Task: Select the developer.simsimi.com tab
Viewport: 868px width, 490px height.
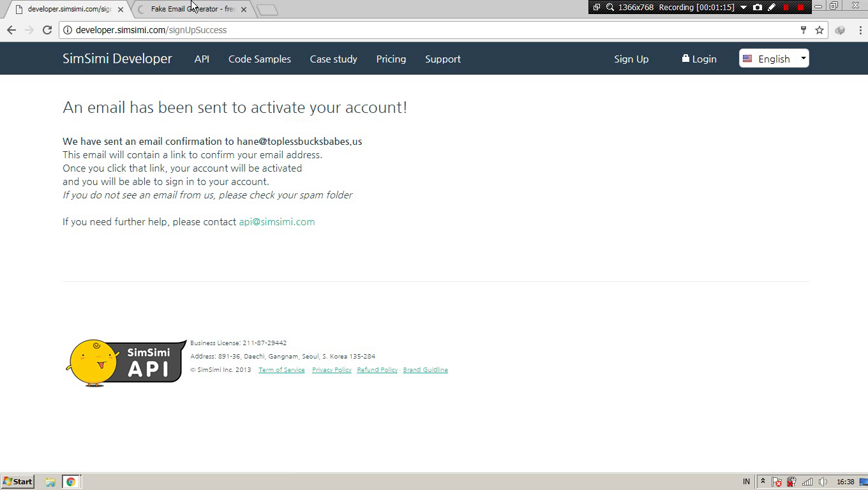Action: [69, 10]
